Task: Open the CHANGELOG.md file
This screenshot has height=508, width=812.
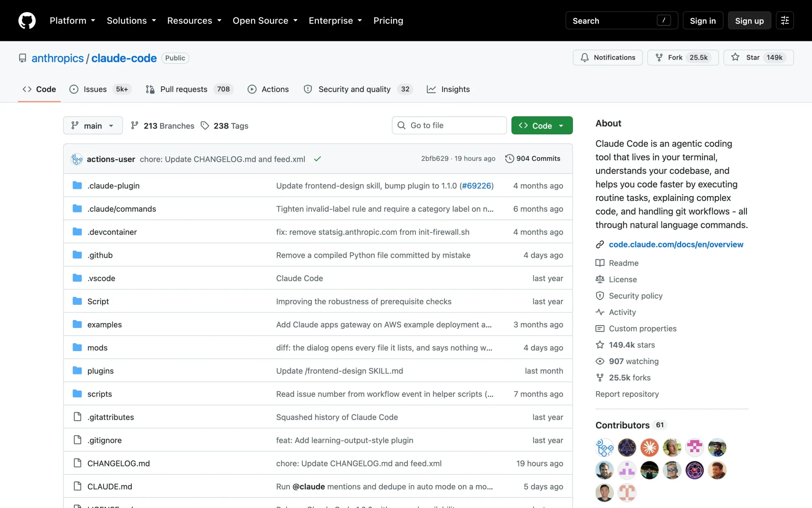Action: (x=119, y=464)
